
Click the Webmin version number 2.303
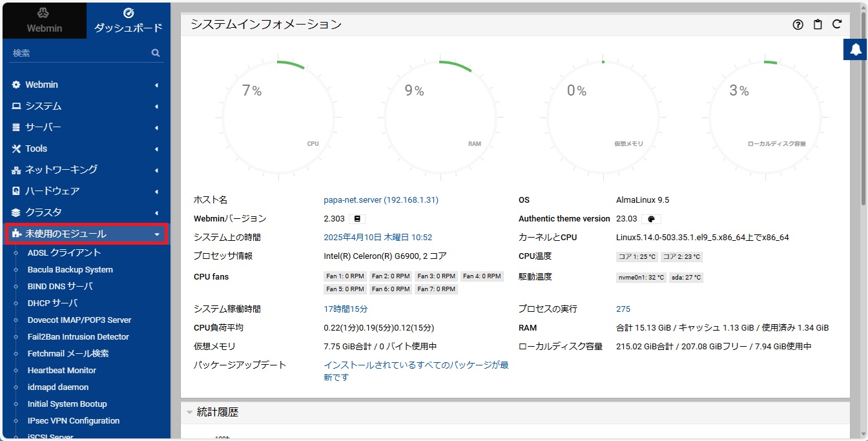(x=334, y=219)
